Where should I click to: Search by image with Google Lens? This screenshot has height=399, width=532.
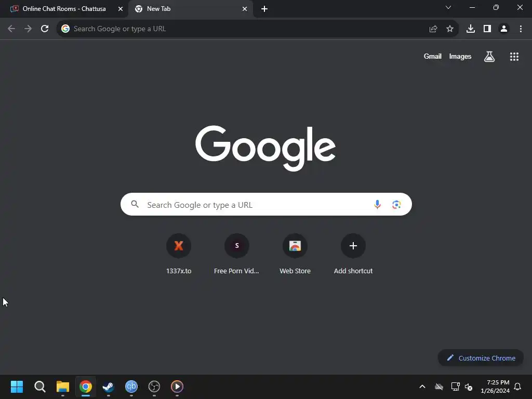point(396,204)
